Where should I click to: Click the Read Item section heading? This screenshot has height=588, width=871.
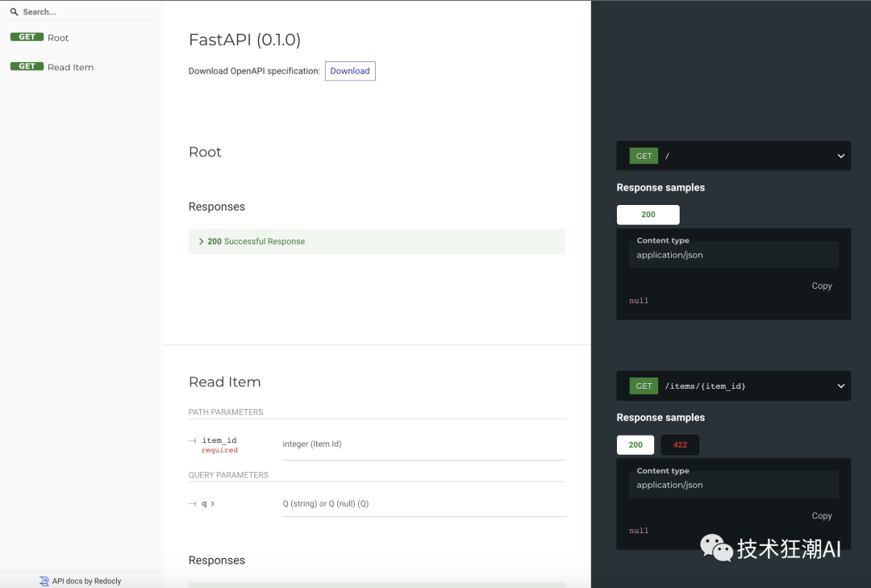(x=224, y=382)
